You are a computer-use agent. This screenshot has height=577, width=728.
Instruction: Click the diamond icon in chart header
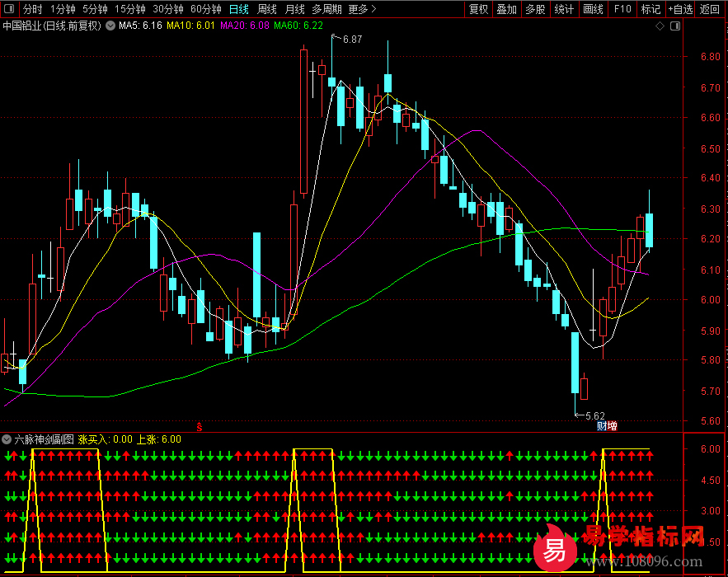tap(660, 26)
